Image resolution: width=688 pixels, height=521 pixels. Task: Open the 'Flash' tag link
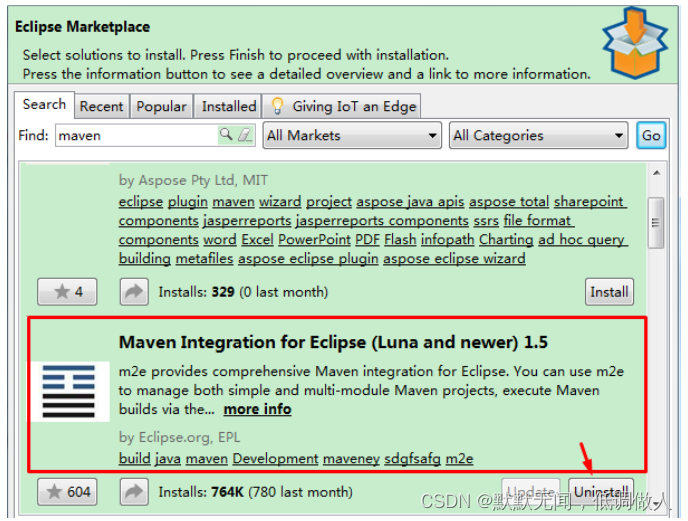[400, 240]
